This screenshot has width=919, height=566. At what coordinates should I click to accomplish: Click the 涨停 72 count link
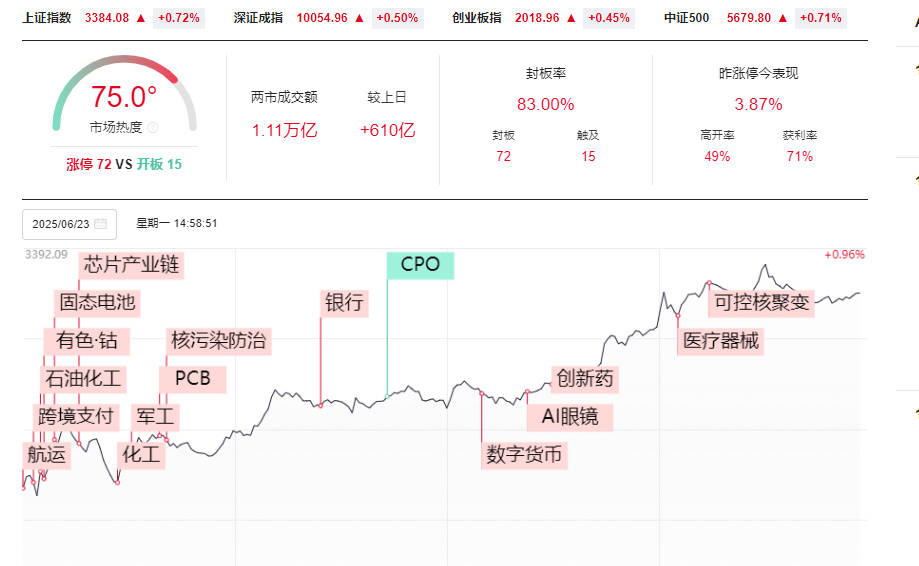click(x=89, y=164)
